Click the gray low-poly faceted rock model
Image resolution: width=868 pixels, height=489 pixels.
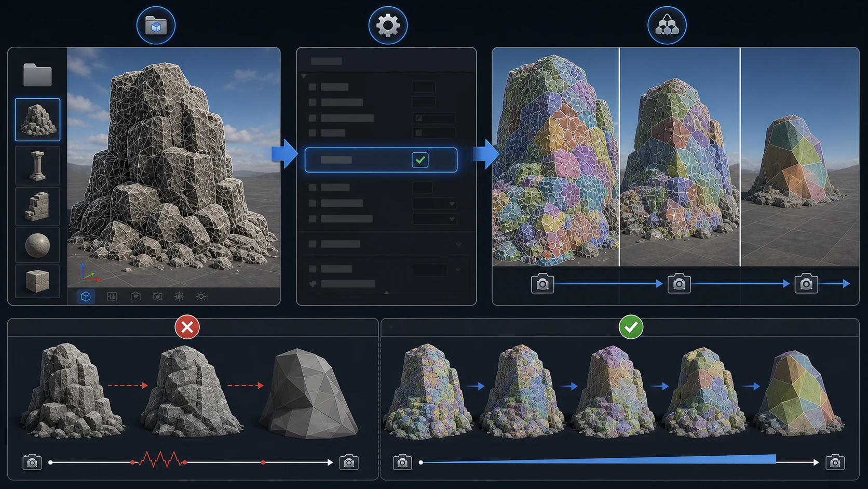pyautogui.click(x=309, y=393)
